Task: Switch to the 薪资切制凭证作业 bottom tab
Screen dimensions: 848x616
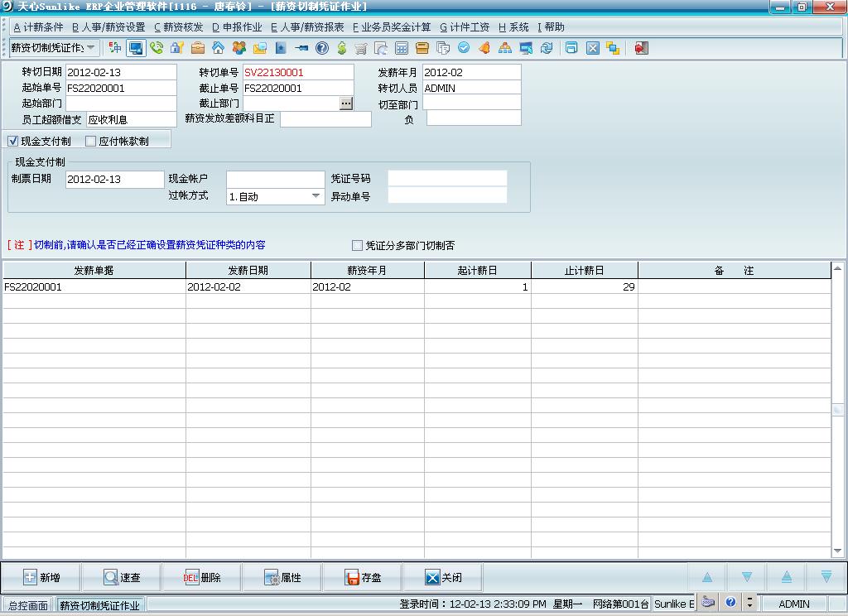Action: (x=99, y=605)
